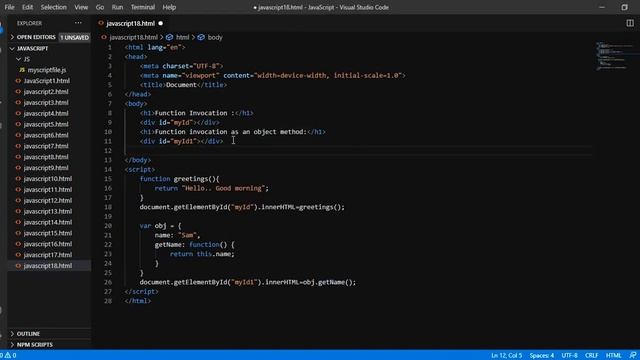Image resolution: width=640 pixels, height=360 pixels.
Task: Open the Go menu
Action: [100, 7]
